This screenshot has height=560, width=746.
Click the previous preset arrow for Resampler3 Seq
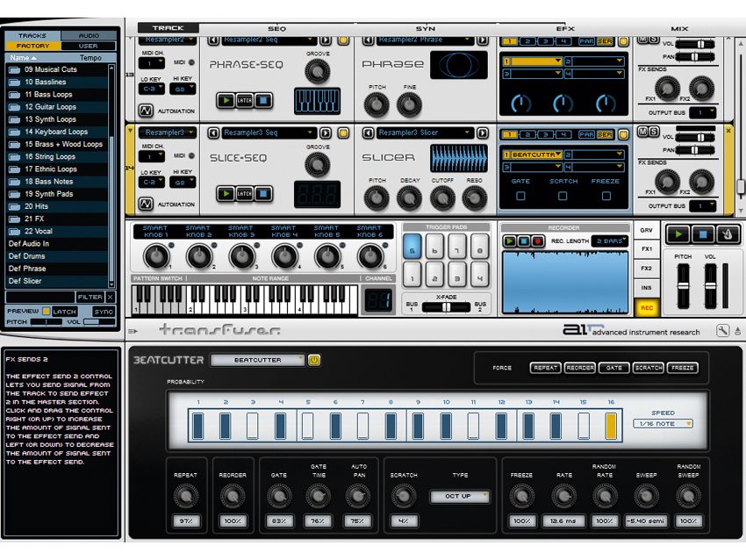point(213,133)
